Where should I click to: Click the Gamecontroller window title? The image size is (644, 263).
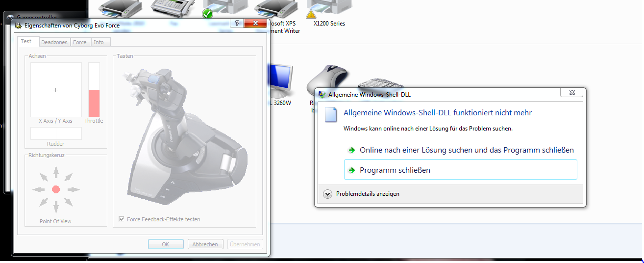(37, 17)
